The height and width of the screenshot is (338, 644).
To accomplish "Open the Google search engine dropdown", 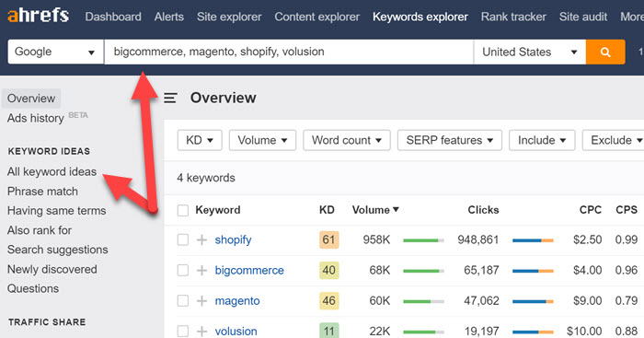I will (55, 52).
